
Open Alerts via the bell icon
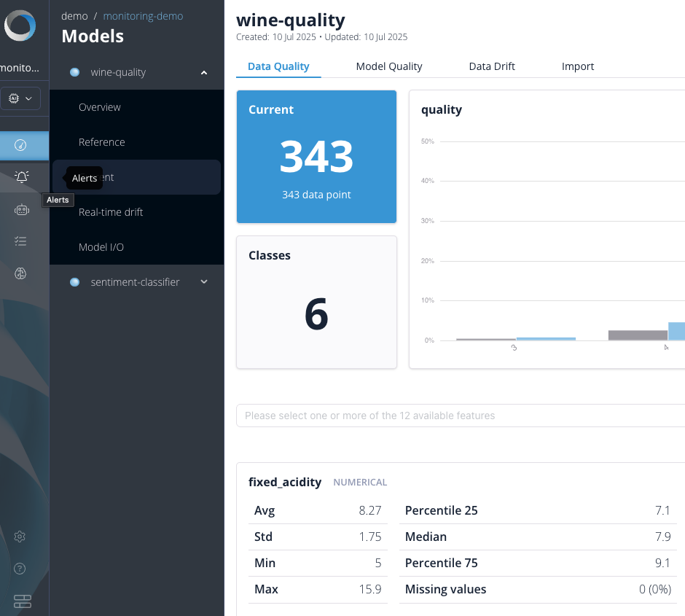tap(22, 176)
